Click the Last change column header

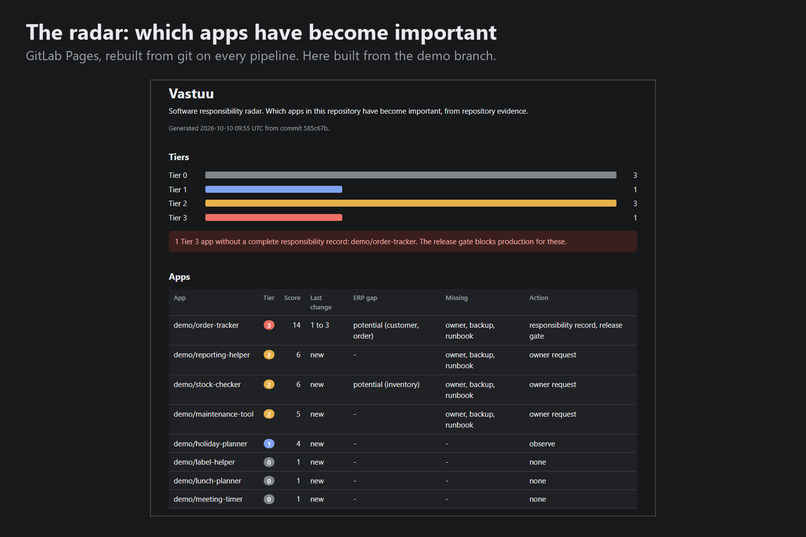click(321, 303)
